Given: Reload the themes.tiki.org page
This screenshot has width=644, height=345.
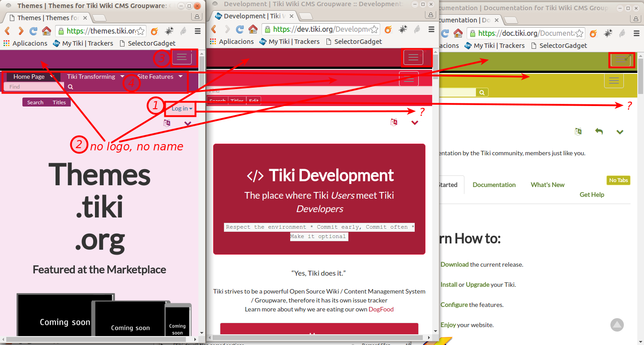Looking at the screenshot, I should [33, 31].
